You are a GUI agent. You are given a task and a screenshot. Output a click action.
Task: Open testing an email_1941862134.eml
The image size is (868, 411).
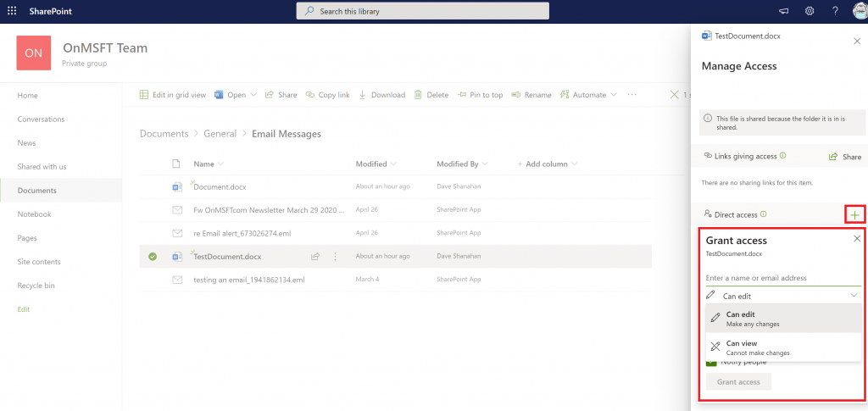pyautogui.click(x=249, y=280)
